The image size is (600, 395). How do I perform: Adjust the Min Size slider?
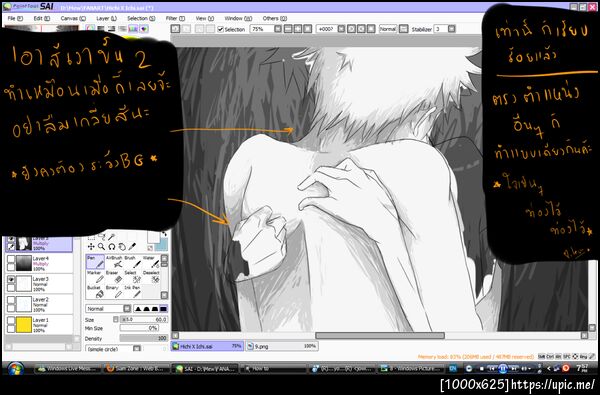click(139, 328)
